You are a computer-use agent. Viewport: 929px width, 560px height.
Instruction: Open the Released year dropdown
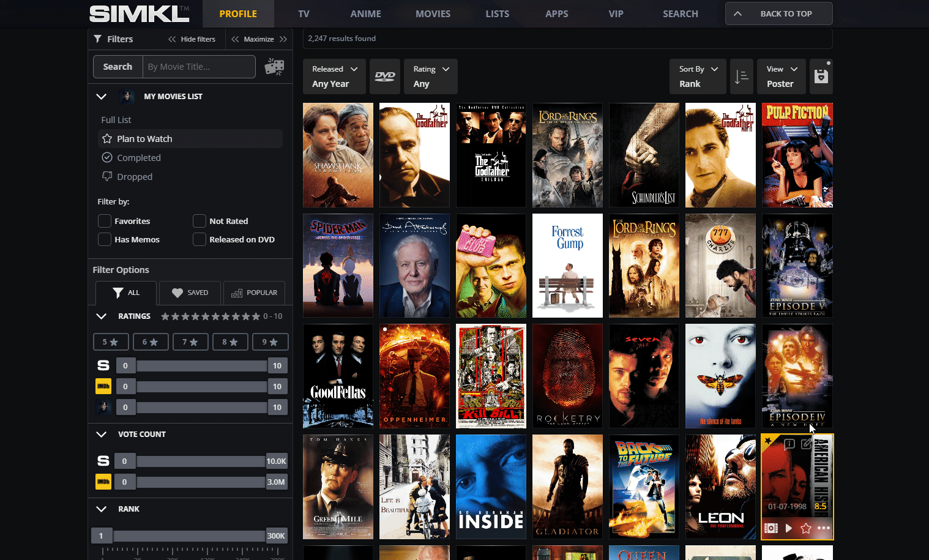click(x=334, y=77)
